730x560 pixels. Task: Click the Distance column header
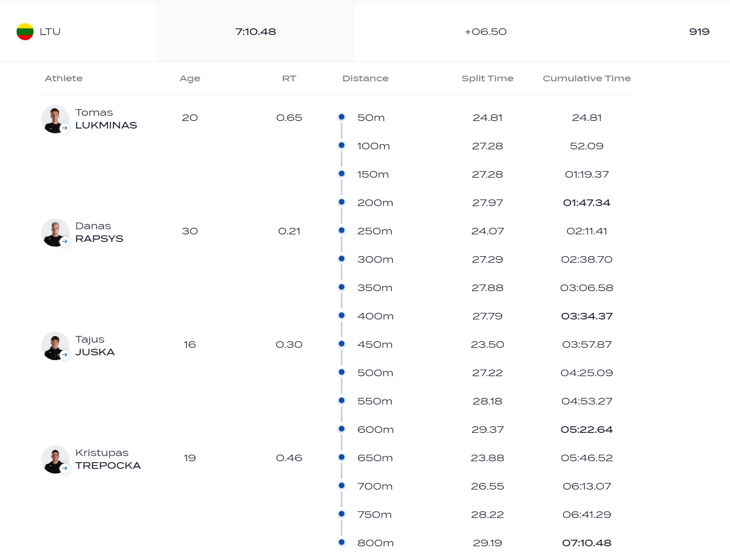[365, 78]
